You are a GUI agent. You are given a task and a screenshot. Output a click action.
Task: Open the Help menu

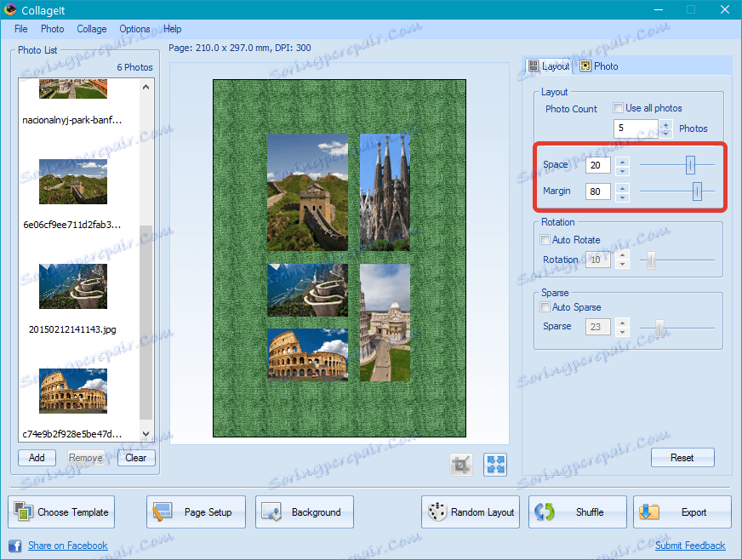click(x=172, y=29)
